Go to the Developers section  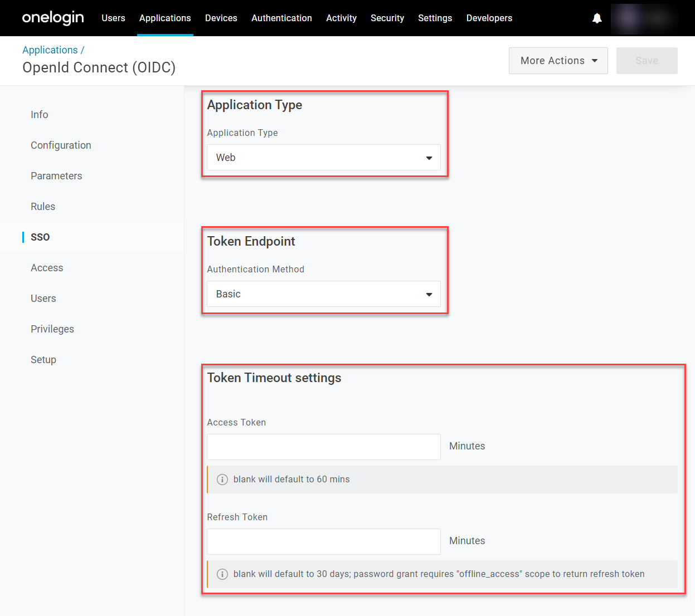point(489,18)
